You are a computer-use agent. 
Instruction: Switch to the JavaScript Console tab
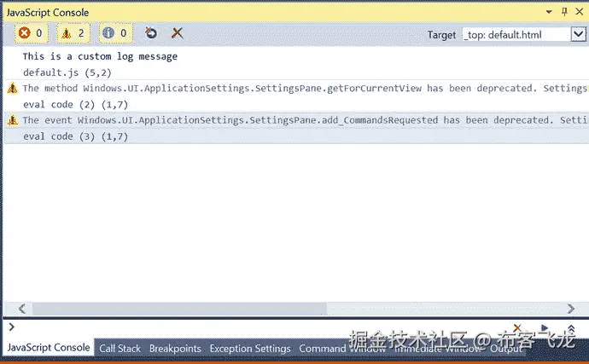tap(49, 348)
